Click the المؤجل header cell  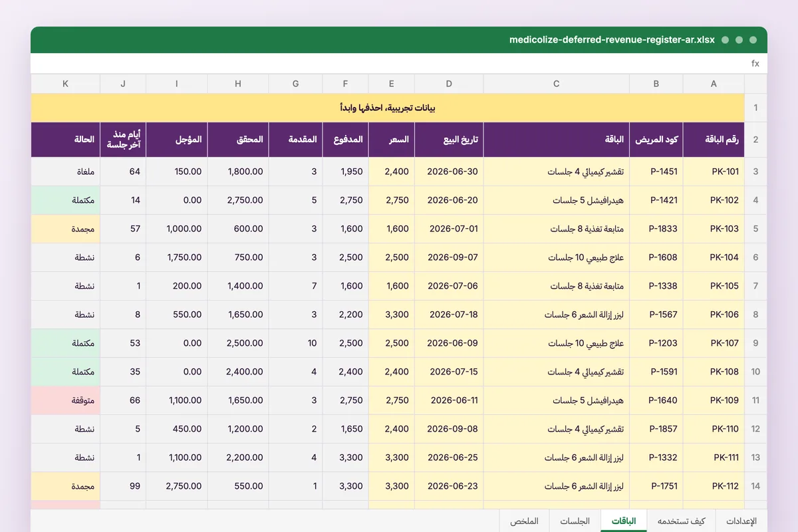[177, 140]
